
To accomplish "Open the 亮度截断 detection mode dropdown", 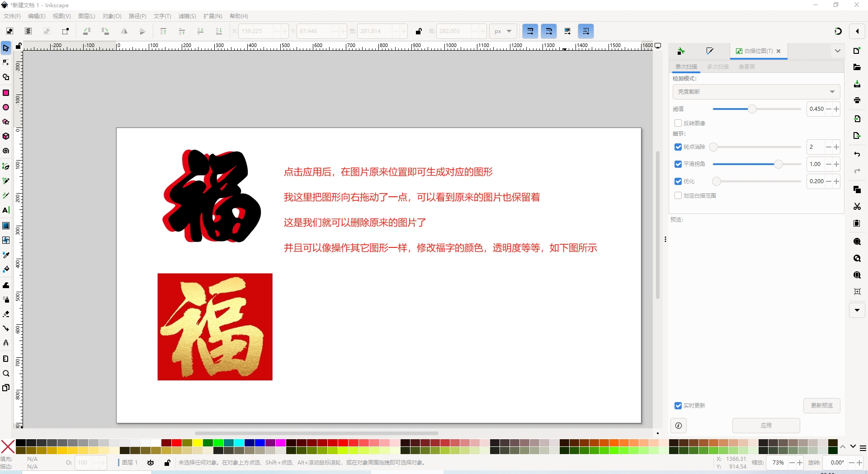I will tap(756, 92).
